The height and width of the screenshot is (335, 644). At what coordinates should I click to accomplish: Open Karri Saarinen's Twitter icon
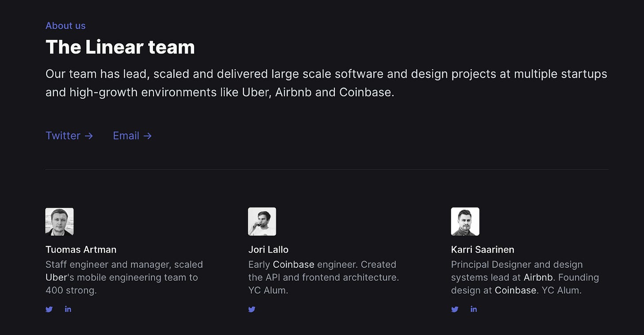(455, 309)
